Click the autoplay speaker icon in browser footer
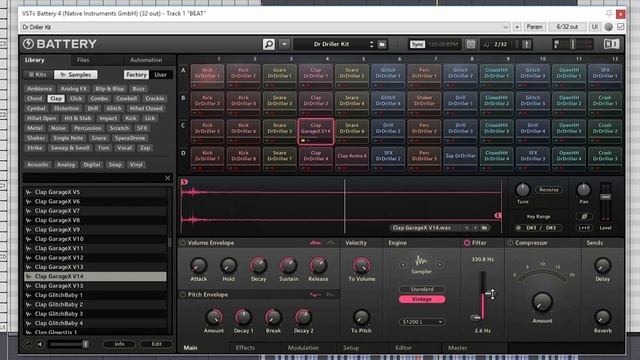Screen dimensions: 640x360 pyautogui.click(x=40, y=344)
